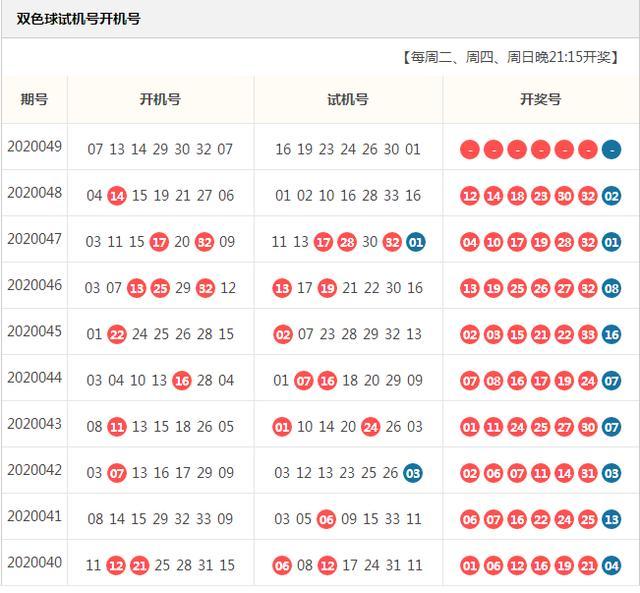Click red ball 02 in 2020045 试机号 column
This screenshot has width=640, height=593.
(x=283, y=335)
